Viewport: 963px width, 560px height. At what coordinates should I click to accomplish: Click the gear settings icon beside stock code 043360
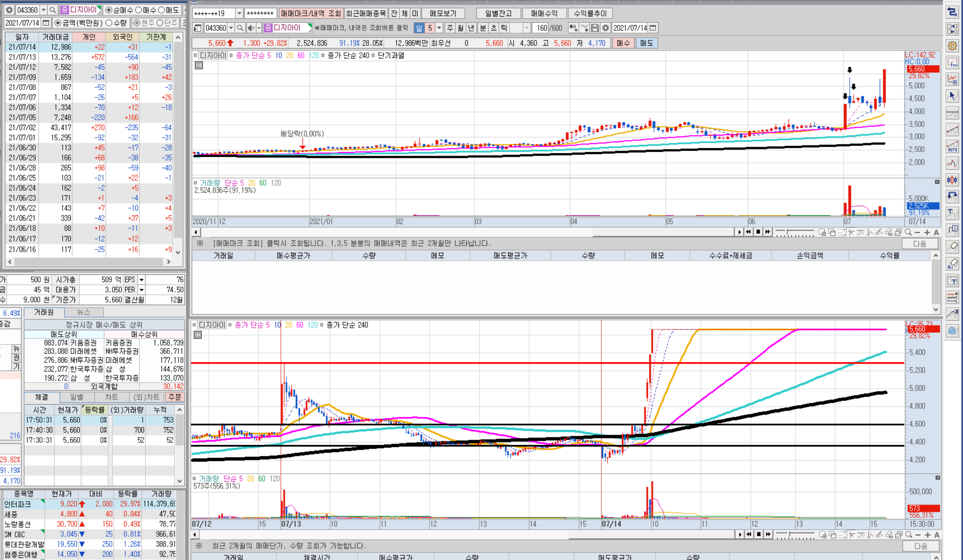tap(9, 10)
